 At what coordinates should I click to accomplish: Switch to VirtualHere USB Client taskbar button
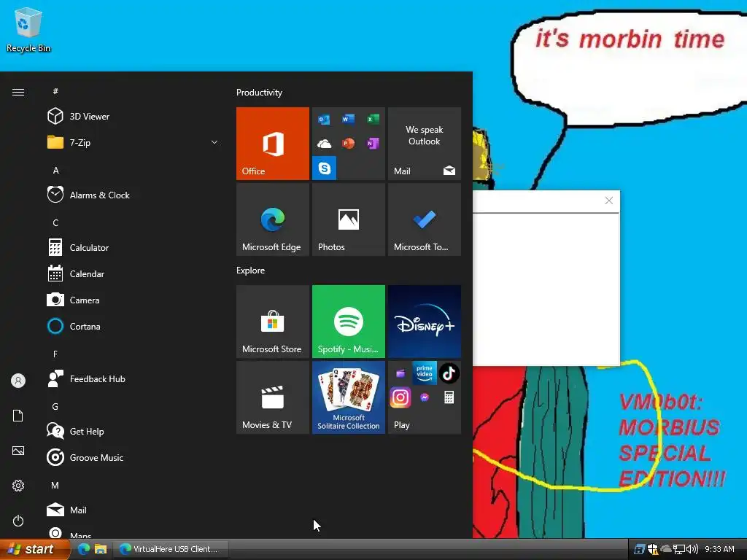pos(171,549)
